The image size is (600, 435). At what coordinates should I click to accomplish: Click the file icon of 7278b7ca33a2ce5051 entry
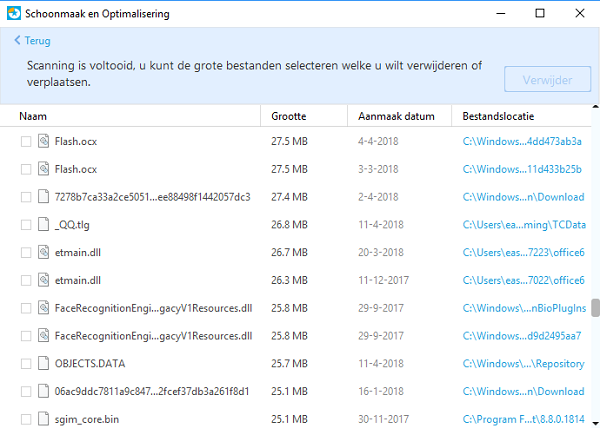[x=43, y=198]
